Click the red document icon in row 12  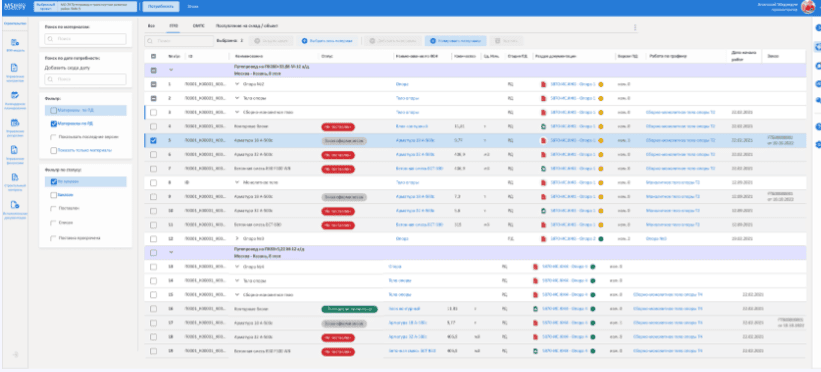click(x=543, y=239)
